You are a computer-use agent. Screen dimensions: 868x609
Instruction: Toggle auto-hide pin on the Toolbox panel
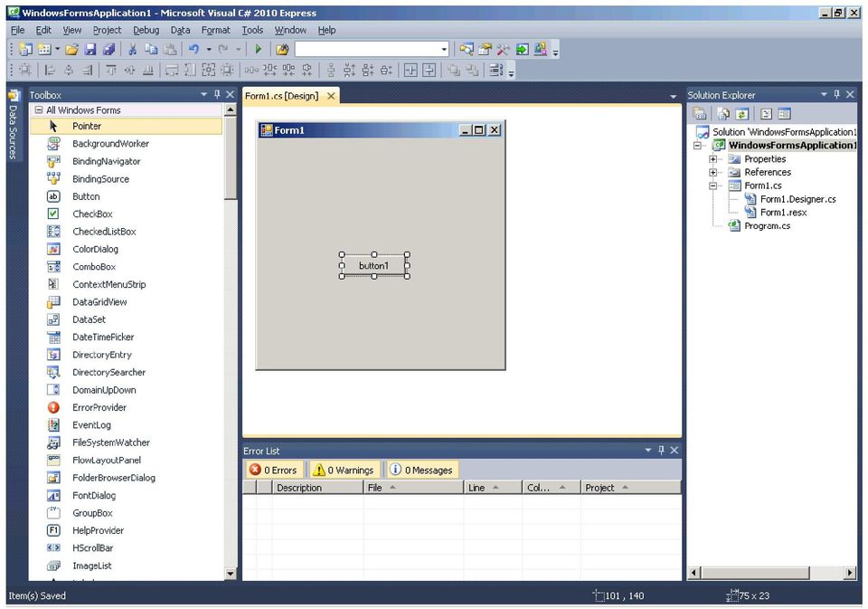[218, 95]
